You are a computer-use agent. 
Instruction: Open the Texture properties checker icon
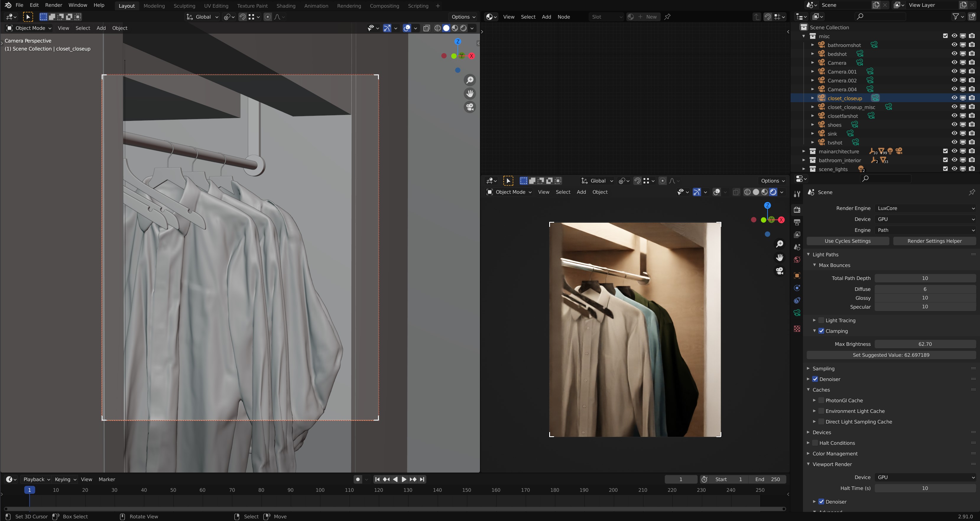(x=797, y=328)
